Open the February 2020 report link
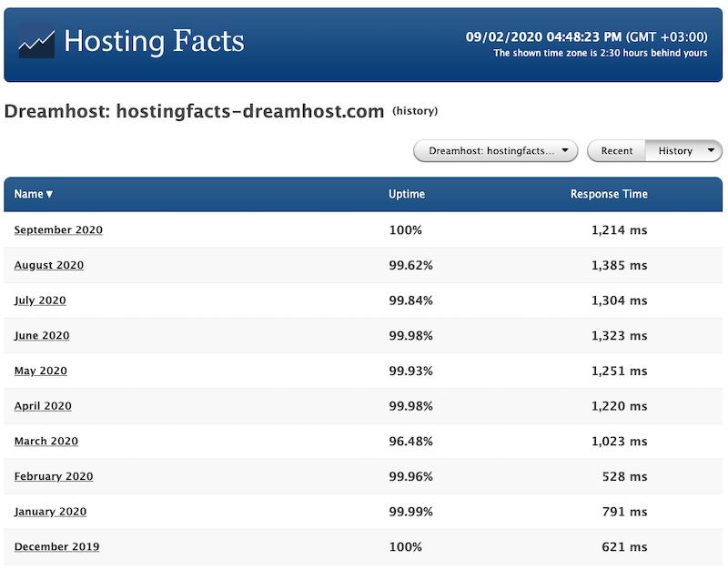Image resolution: width=728 pixels, height=570 pixels. [x=54, y=476]
